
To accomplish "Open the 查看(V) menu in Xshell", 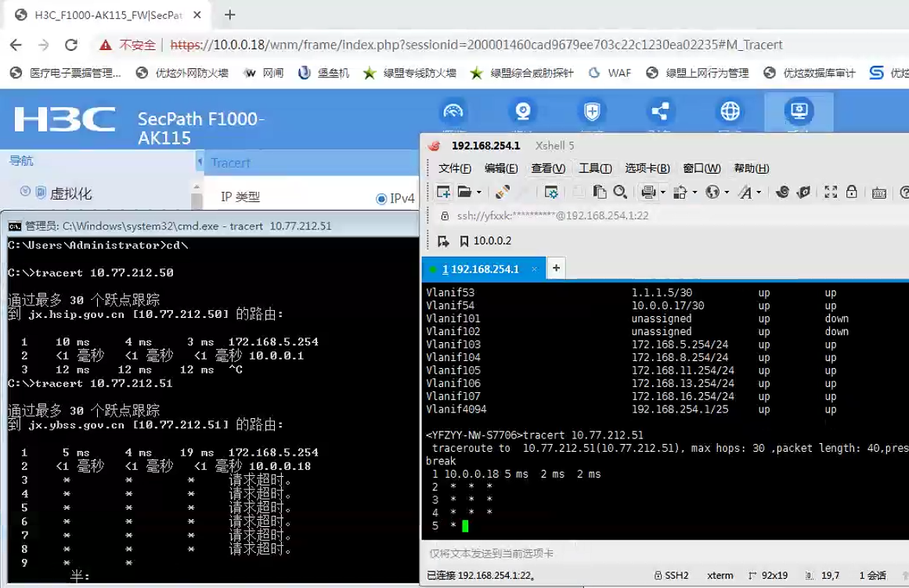I will point(548,168).
